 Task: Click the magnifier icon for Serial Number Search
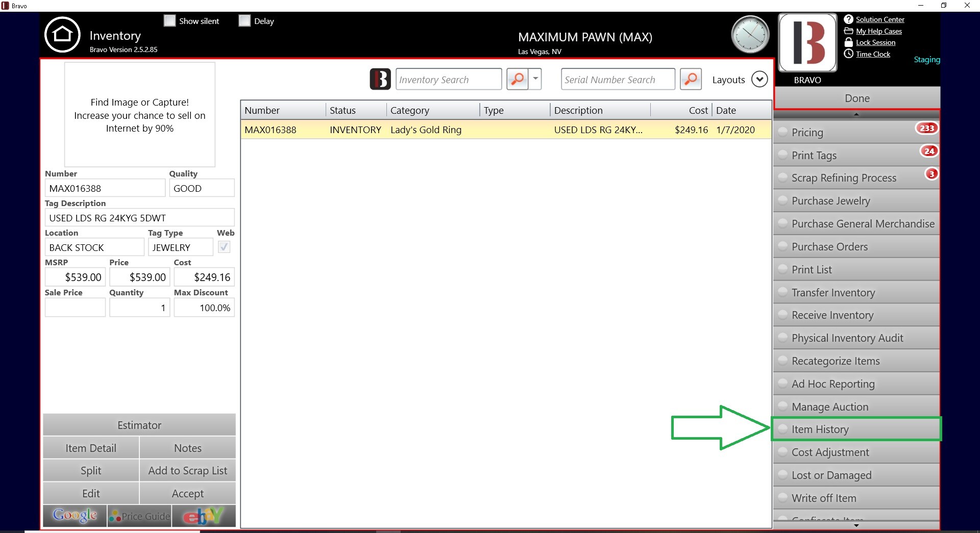691,79
